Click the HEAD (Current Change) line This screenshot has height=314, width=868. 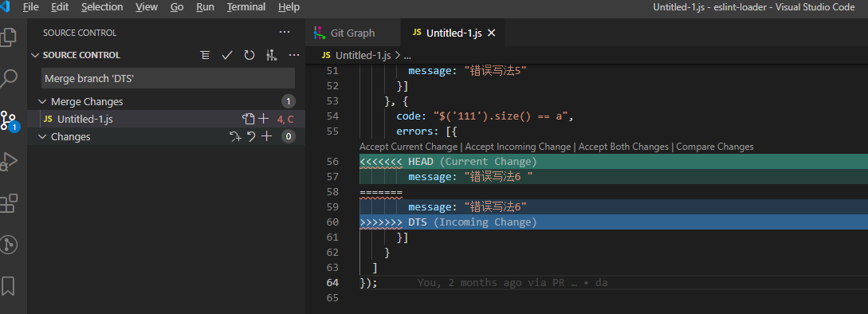[614, 162]
